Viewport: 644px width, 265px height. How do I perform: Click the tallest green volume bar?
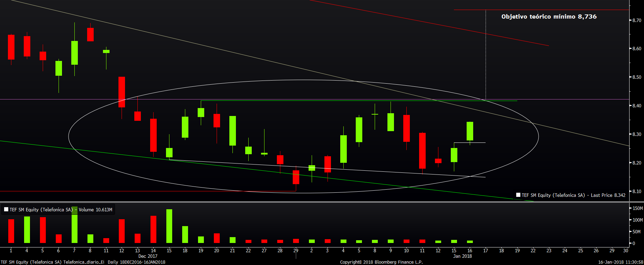click(75, 225)
